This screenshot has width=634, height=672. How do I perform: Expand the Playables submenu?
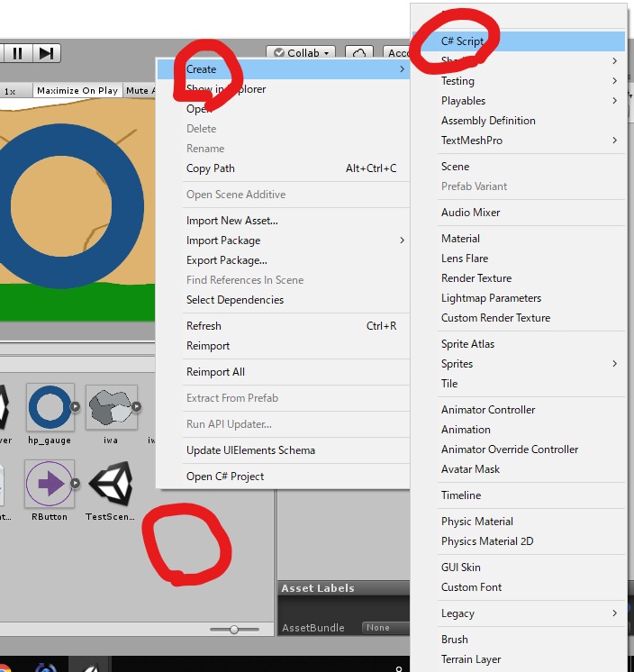[519, 101]
